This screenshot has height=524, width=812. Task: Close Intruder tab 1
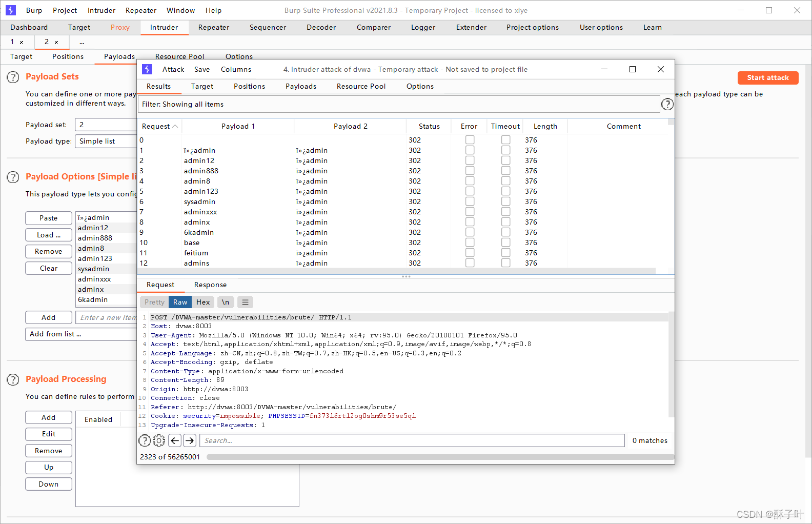tap(22, 42)
